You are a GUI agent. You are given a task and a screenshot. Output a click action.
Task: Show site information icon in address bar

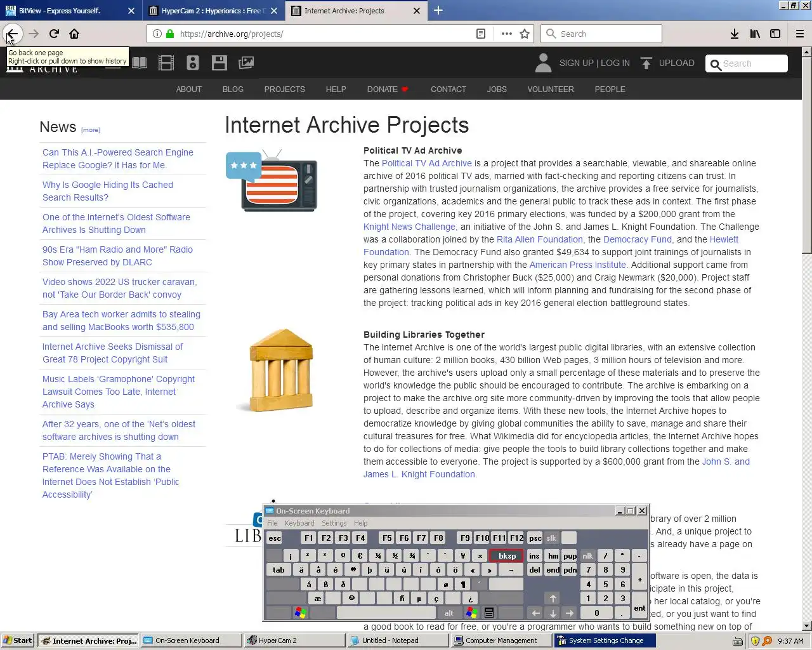(x=157, y=34)
